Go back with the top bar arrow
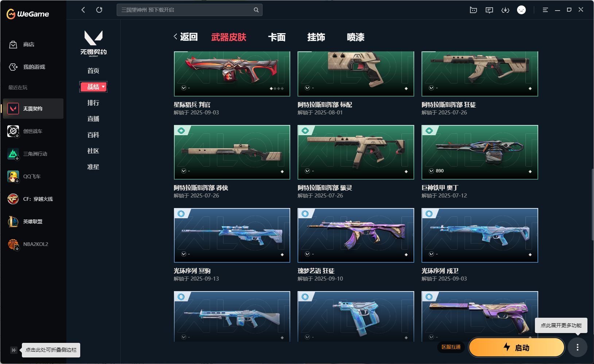 pyautogui.click(x=83, y=10)
